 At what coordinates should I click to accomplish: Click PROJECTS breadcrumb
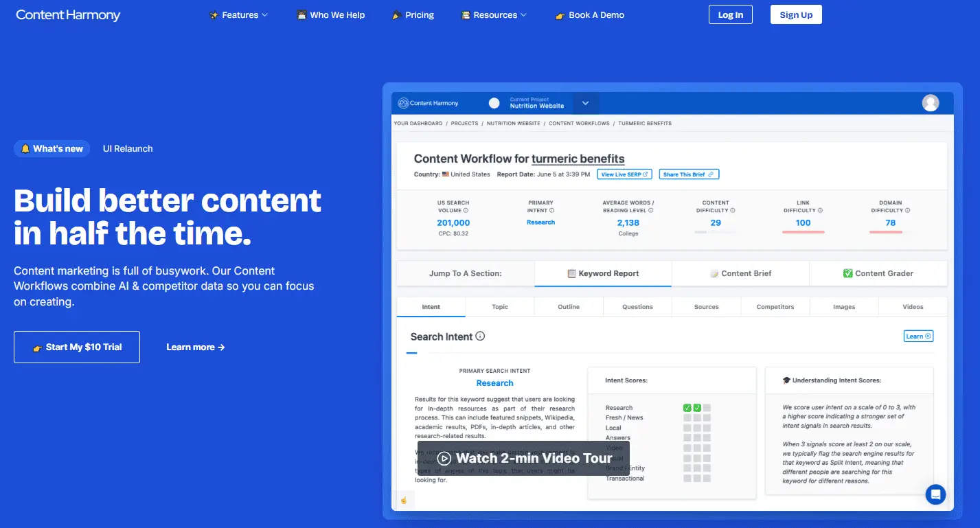464,124
